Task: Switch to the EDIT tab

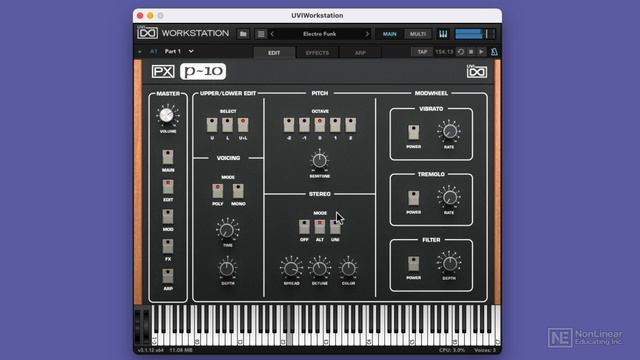Action: (x=274, y=53)
